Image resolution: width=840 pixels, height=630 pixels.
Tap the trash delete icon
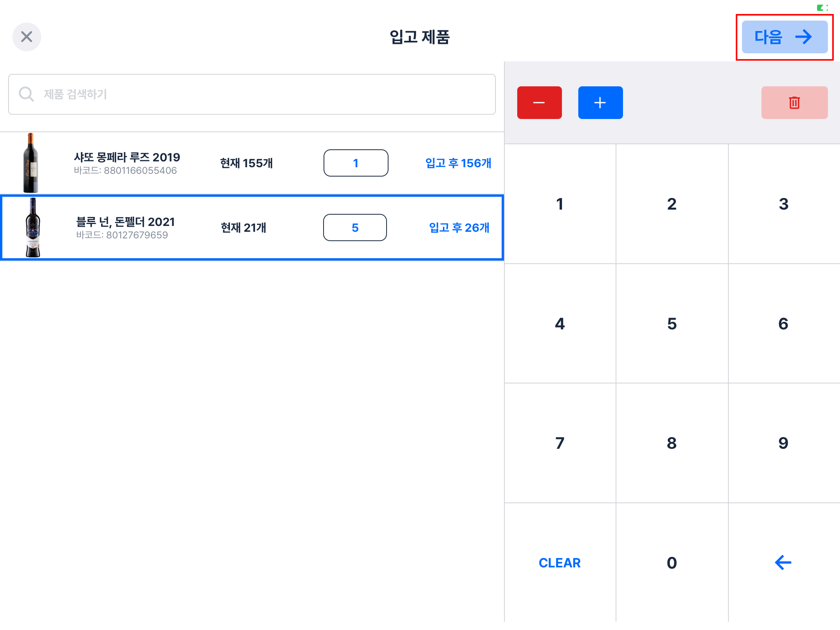[794, 103]
